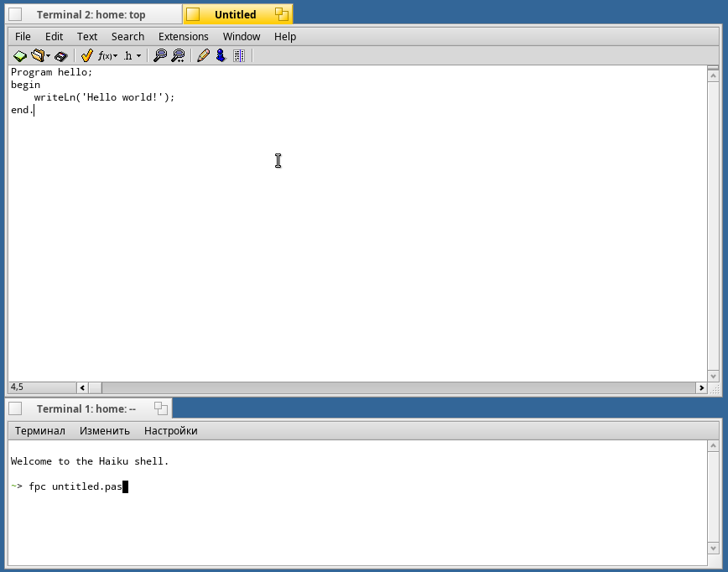The image size is (728, 572).
Task: Select the Terminal 1 window tab
Action: (x=86, y=409)
